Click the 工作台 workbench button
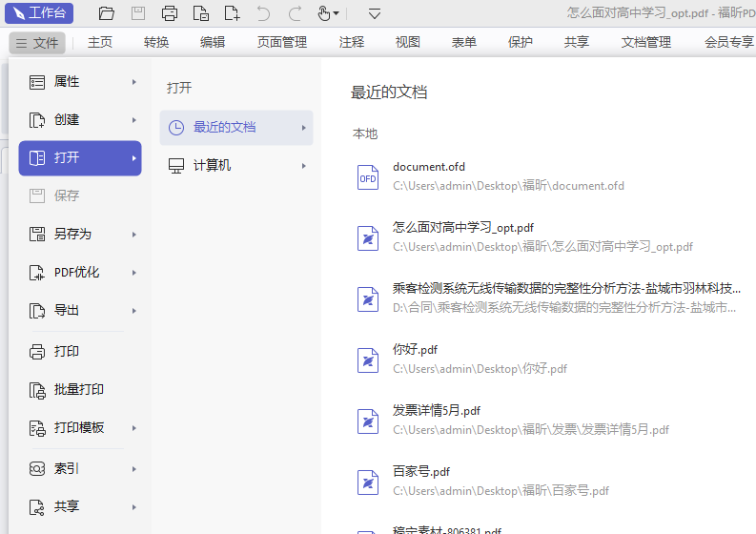Viewport: 756px width, 534px height. pos(37,13)
